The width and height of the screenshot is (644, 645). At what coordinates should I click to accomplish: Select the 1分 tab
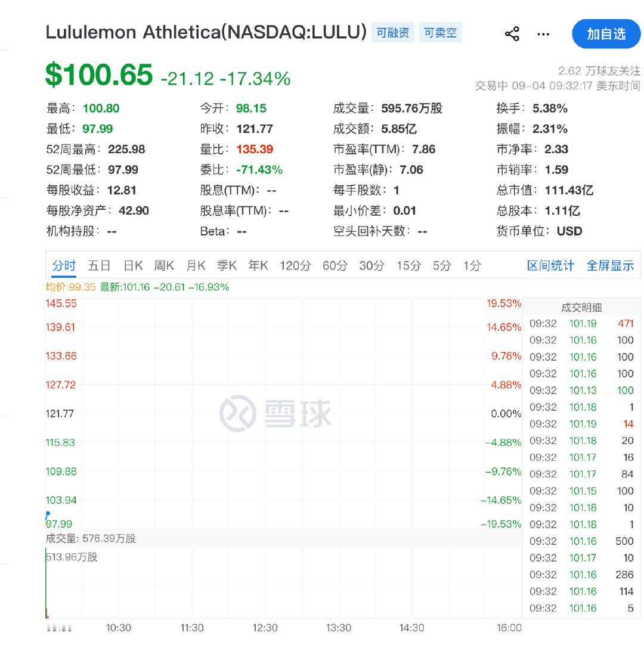pos(472,265)
